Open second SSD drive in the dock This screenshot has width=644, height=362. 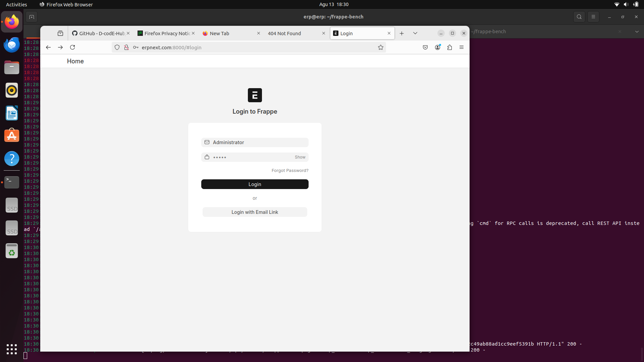click(12, 228)
